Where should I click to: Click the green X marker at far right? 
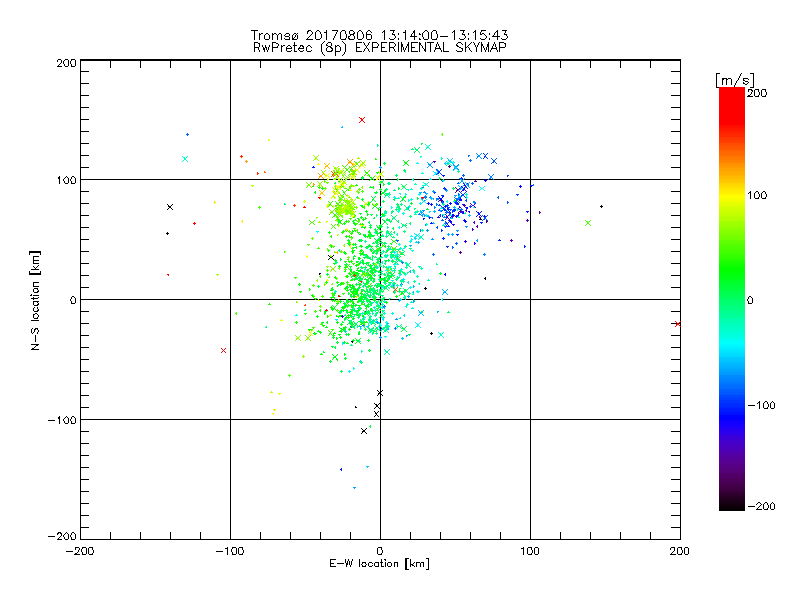588,223
